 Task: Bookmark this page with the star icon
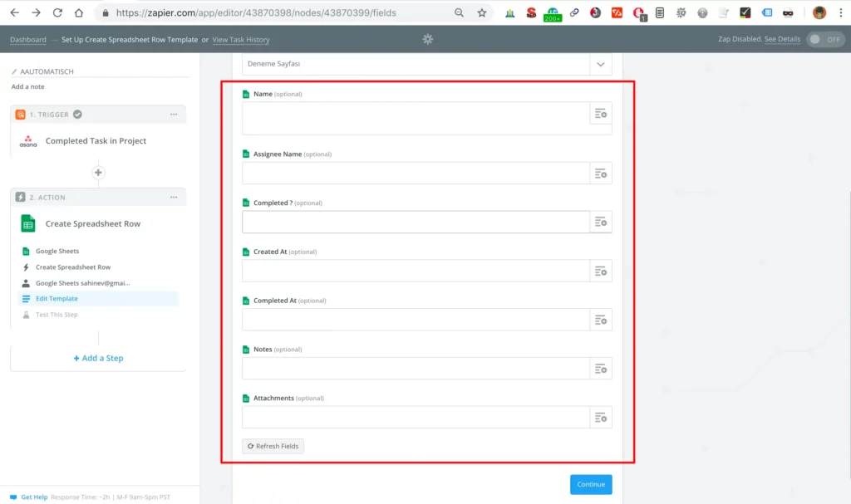(x=482, y=12)
